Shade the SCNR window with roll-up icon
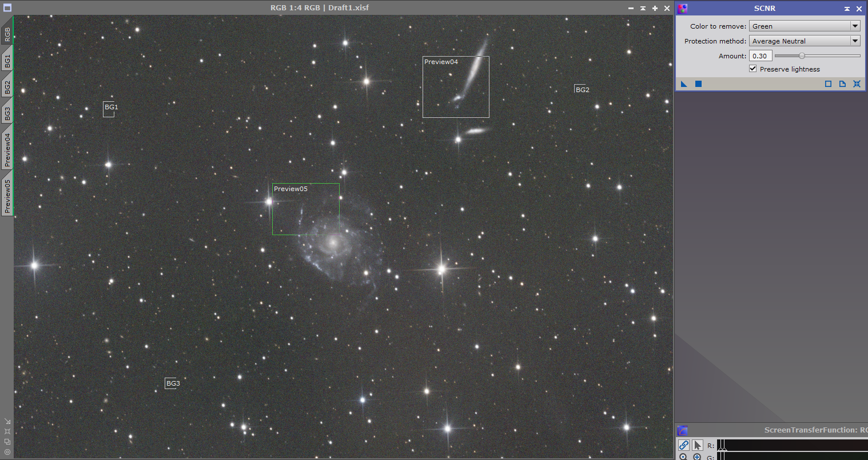 coord(847,9)
